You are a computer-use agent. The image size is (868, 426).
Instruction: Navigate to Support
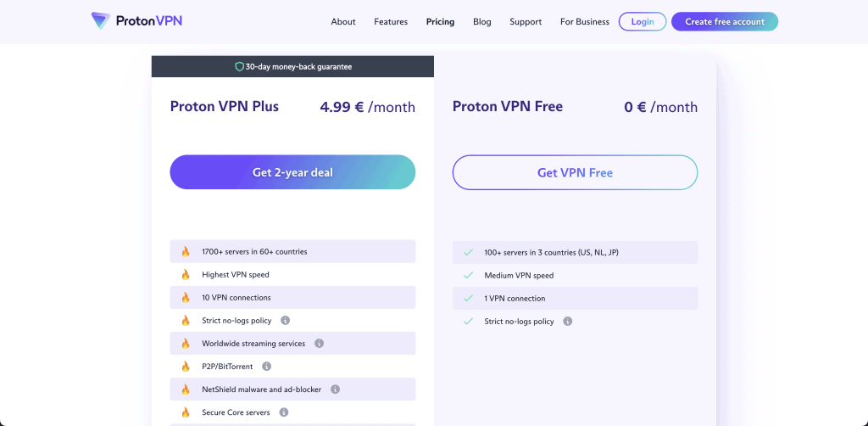click(x=526, y=21)
